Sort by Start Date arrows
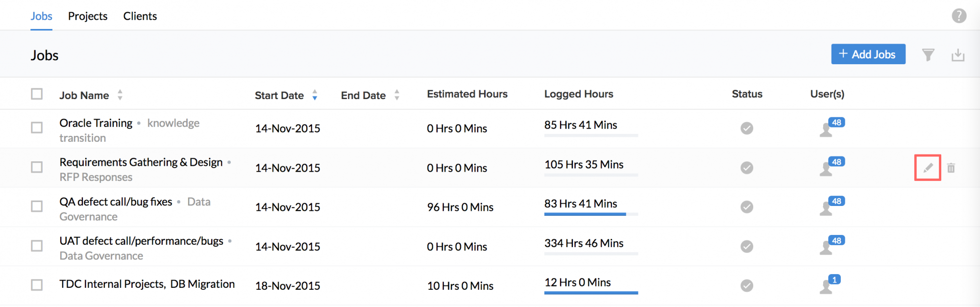The image size is (980, 307). 315,95
